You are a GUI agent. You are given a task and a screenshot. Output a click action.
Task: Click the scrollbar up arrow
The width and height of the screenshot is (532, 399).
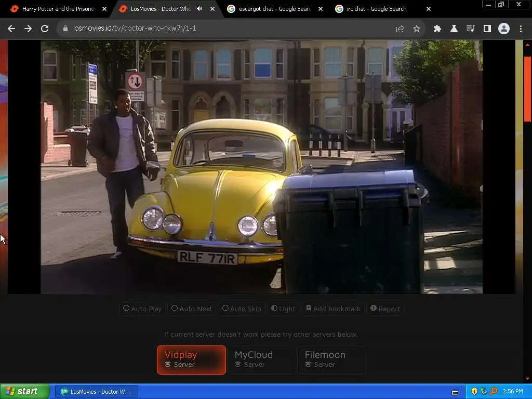point(528,44)
